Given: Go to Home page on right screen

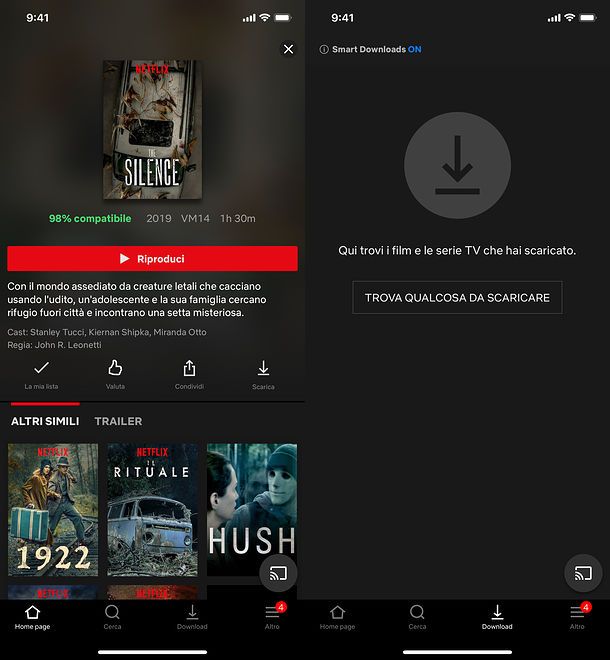Looking at the screenshot, I should pos(337,617).
